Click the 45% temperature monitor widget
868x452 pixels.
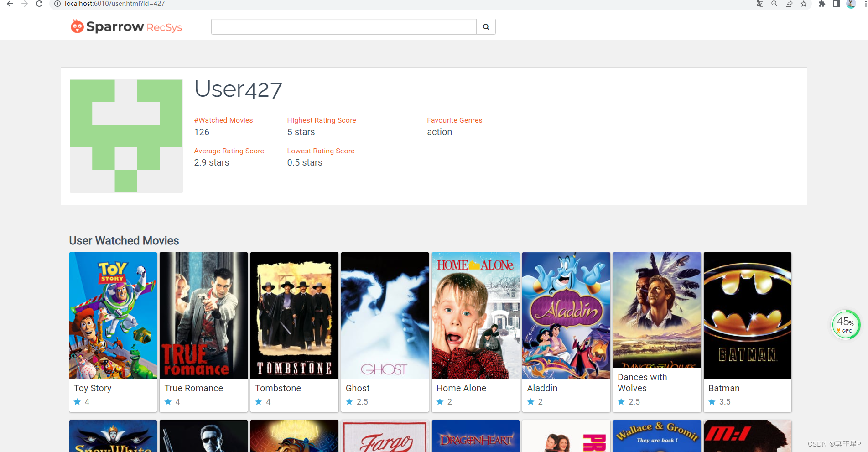point(846,325)
